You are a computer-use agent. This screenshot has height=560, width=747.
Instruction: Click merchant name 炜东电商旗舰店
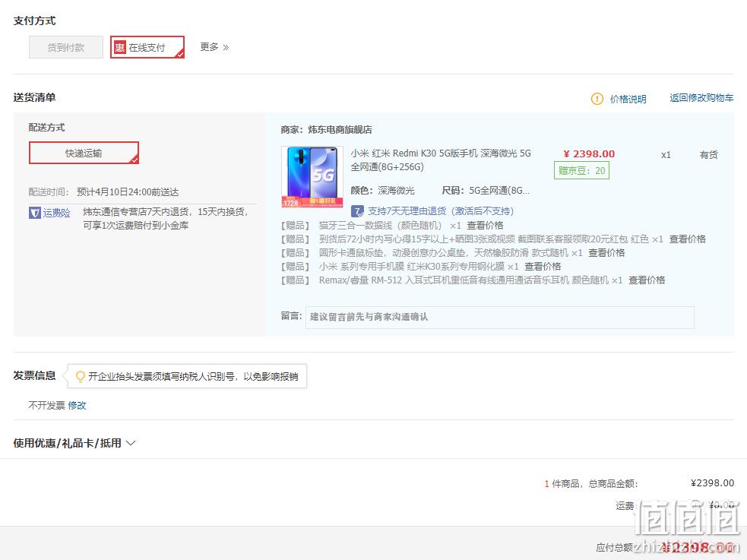(340, 129)
